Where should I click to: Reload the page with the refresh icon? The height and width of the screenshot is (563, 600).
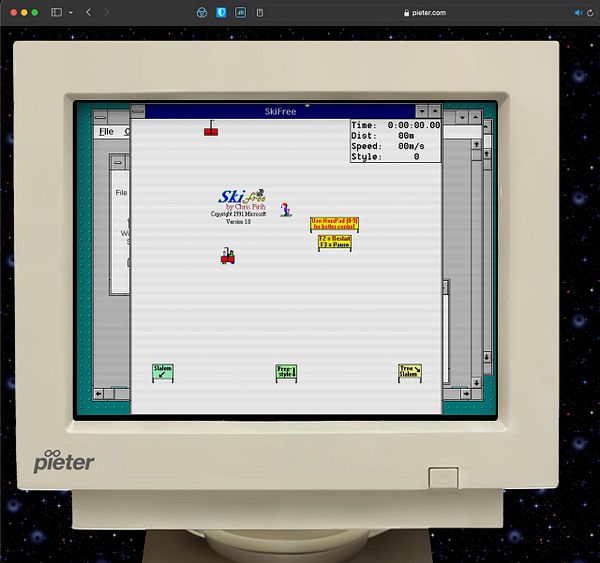(x=590, y=13)
